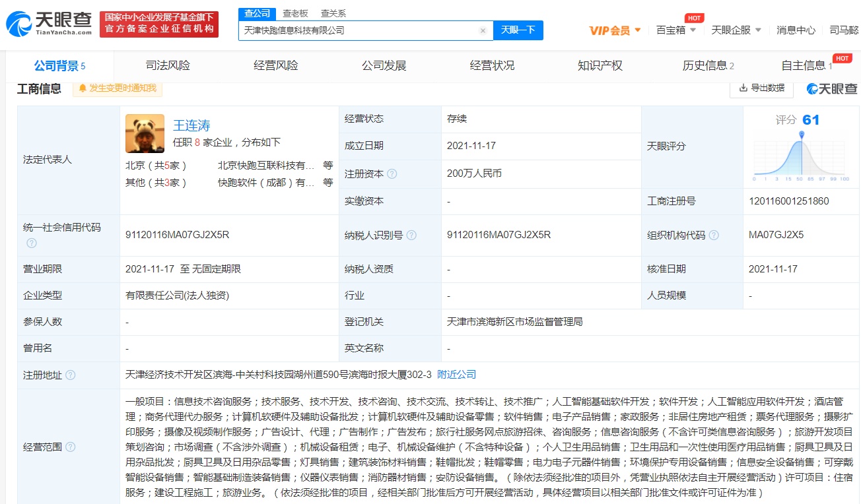Open 附近公司 link

[456, 375]
